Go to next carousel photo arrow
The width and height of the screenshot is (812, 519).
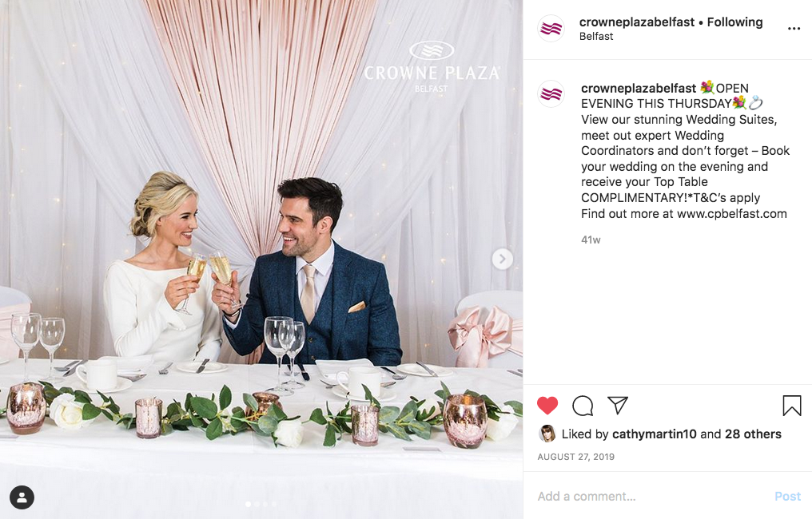click(x=503, y=259)
